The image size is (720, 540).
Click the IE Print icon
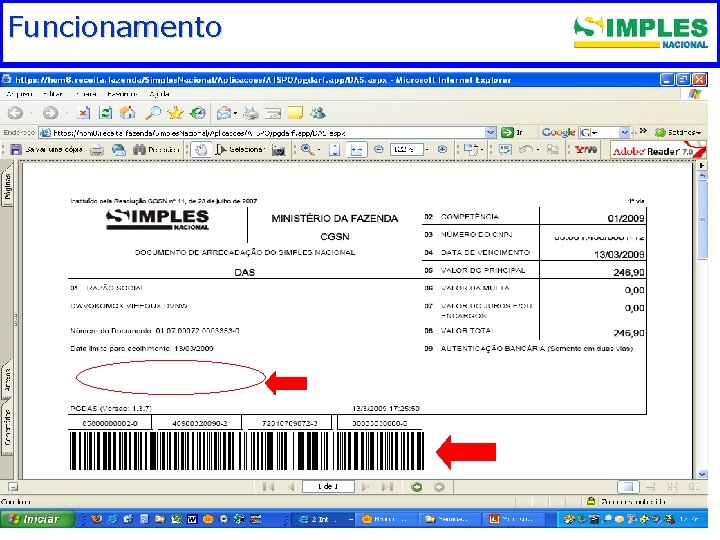(251, 112)
